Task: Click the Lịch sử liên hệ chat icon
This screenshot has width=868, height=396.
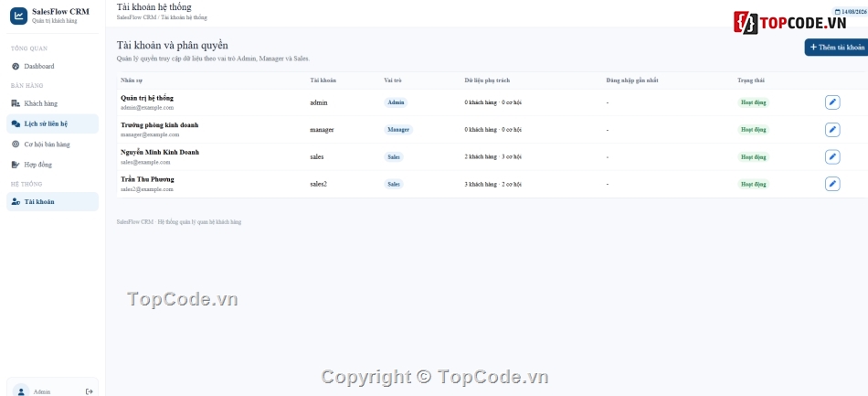Action: click(x=16, y=124)
